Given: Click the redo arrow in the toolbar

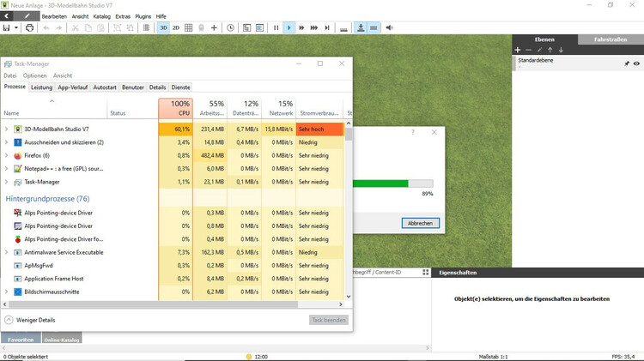Looking at the screenshot, I should (x=58, y=28).
